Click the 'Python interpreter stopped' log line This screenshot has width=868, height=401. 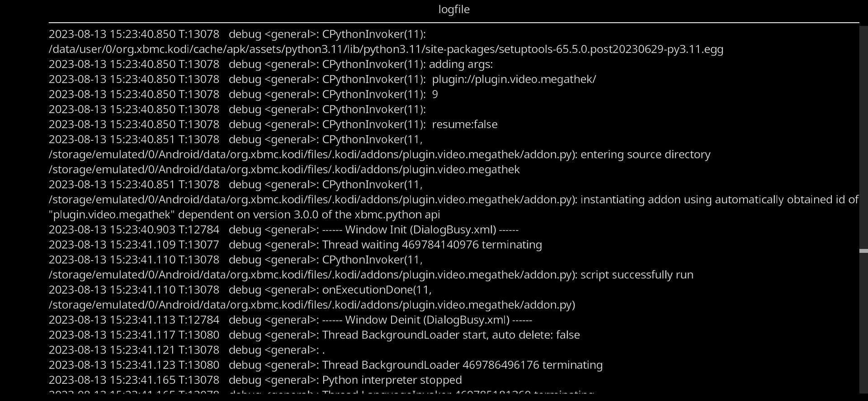[x=255, y=380]
